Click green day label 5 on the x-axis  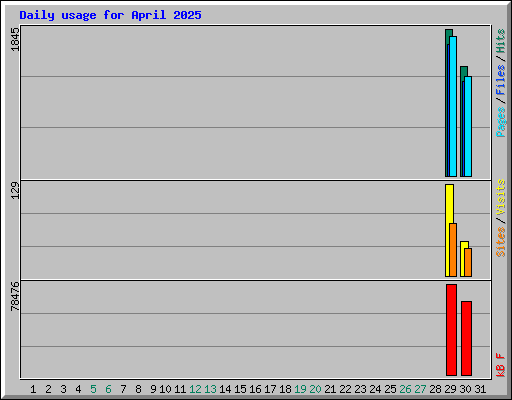click(93, 389)
